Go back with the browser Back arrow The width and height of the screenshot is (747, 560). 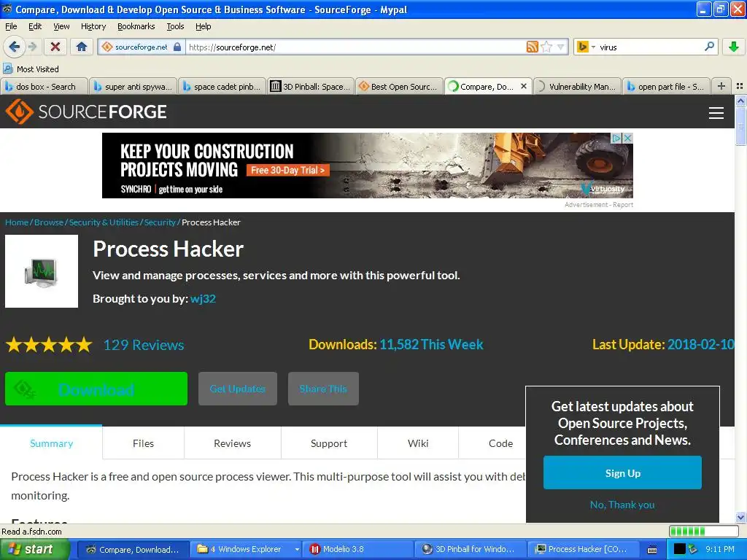tap(14, 47)
